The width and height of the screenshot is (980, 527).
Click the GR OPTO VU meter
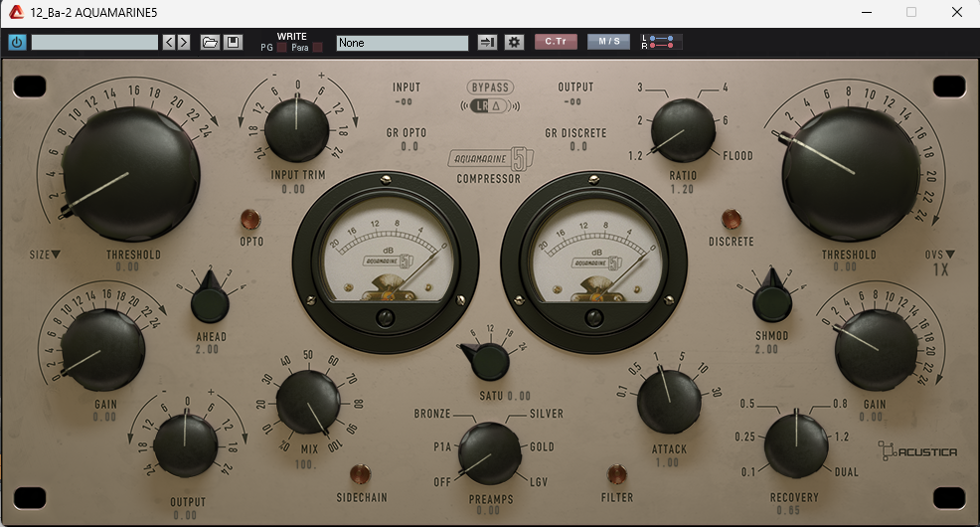[x=386, y=263]
